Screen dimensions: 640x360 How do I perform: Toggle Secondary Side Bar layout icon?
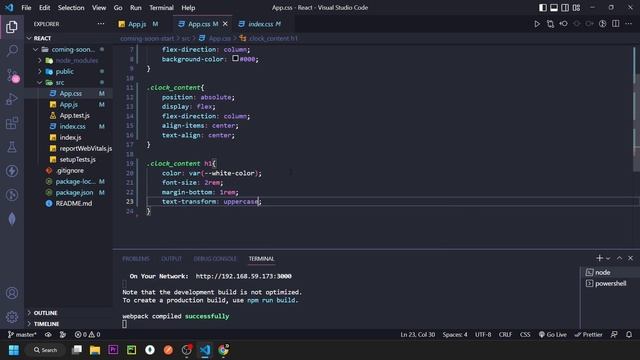tap(565, 8)
